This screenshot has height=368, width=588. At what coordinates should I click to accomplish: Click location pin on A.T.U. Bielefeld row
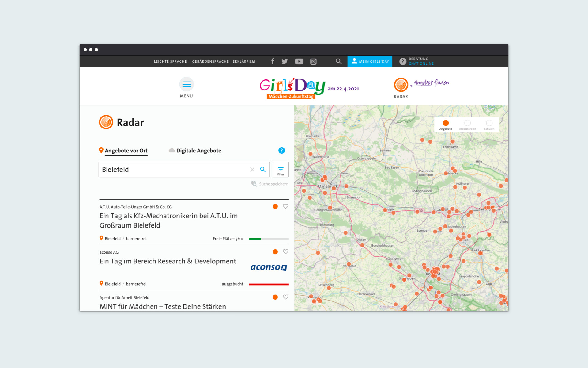(x=101, y=238)
